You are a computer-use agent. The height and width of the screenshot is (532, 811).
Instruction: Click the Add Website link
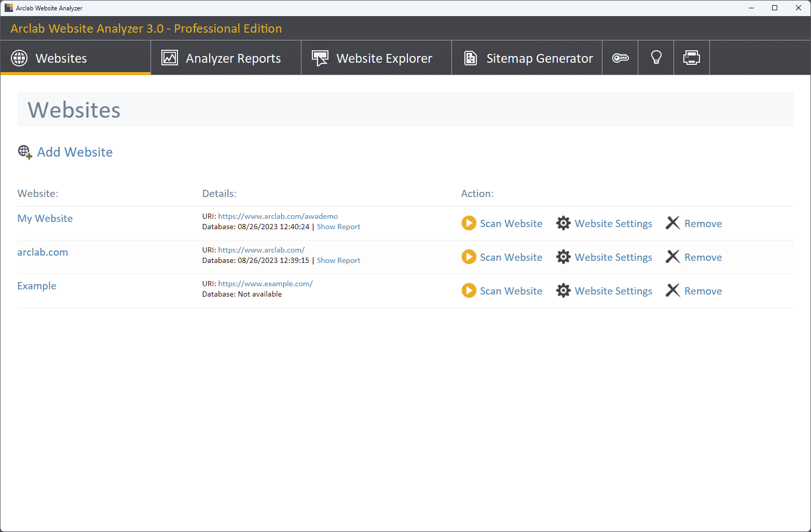click(x=75, y=152)
